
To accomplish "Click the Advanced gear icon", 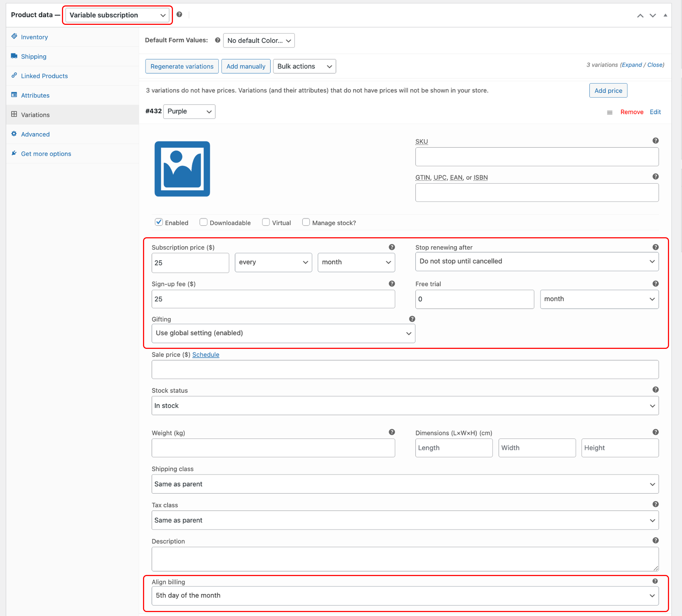I will 14,134.
